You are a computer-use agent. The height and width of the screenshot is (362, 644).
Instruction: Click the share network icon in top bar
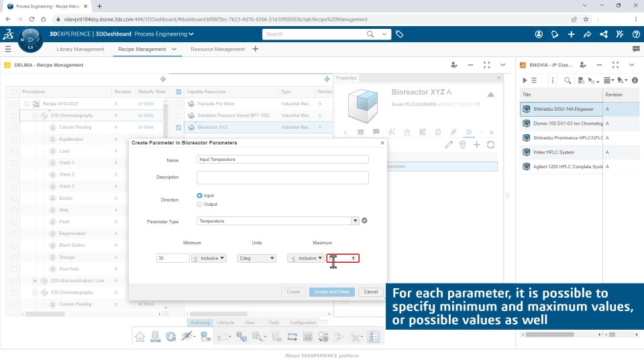(604, 34)
